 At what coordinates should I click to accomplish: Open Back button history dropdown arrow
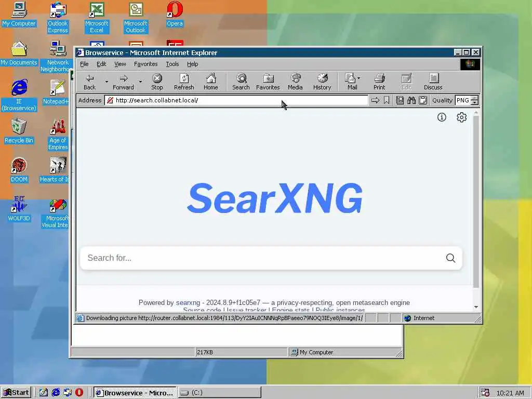pyautogui.click(x=107, y=82)
